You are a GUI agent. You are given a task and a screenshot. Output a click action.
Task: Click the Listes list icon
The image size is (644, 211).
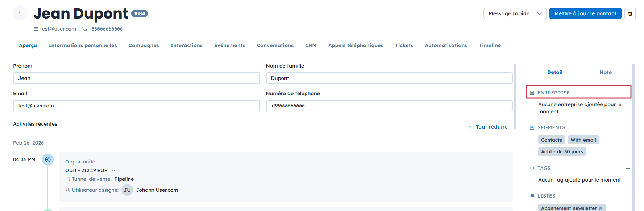coord(532,196)
